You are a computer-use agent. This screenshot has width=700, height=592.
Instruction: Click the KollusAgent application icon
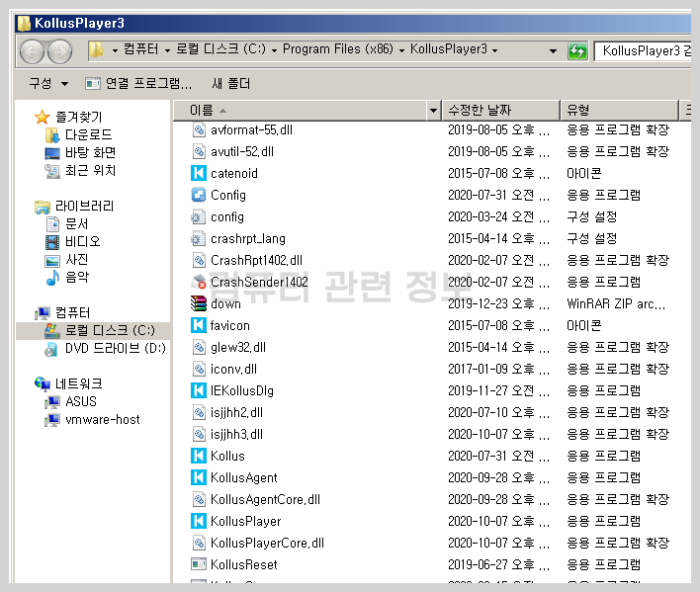coord(199,477)
